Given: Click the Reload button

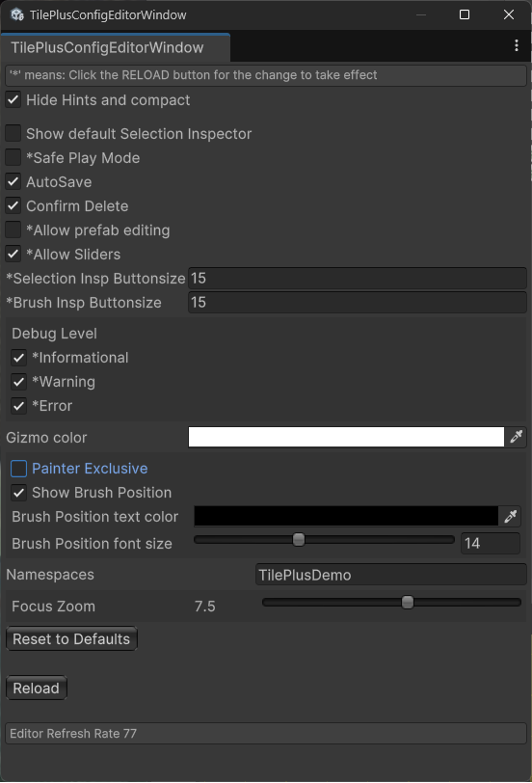Looking at the screenshot, I should 36,688.
